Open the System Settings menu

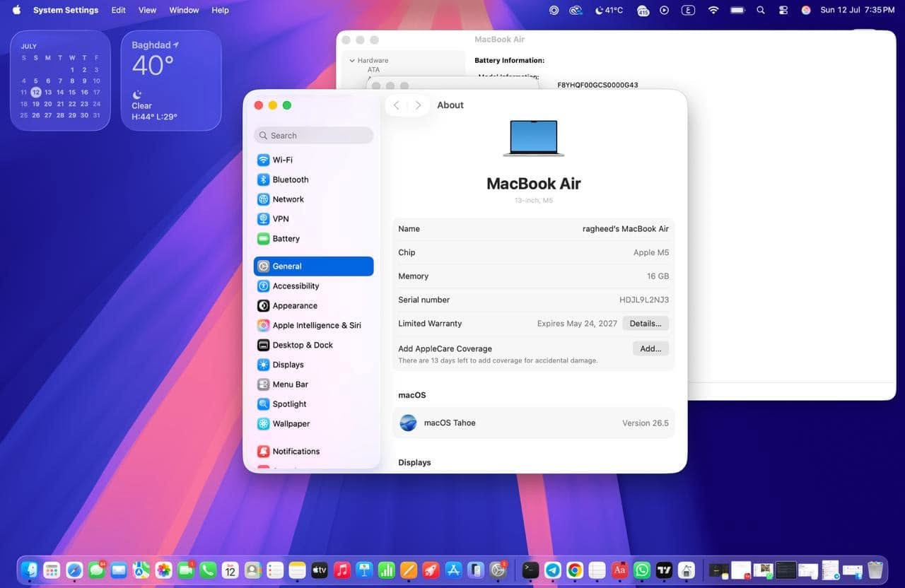click(x=66, y=10)
